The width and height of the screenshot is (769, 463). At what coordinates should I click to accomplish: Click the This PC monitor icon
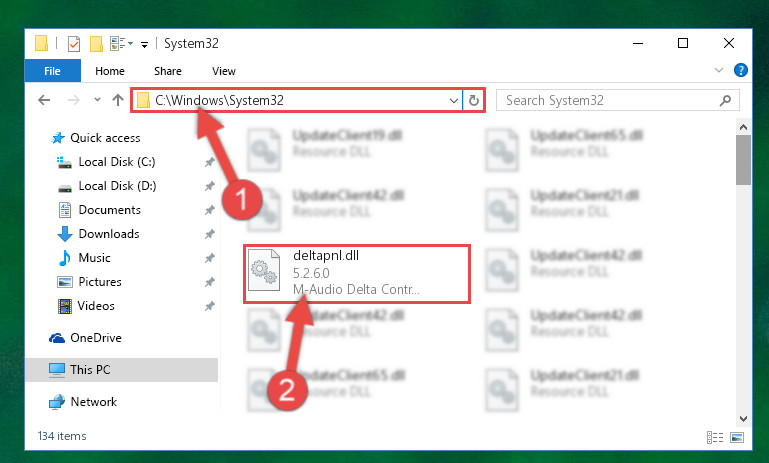coord(57,370)
